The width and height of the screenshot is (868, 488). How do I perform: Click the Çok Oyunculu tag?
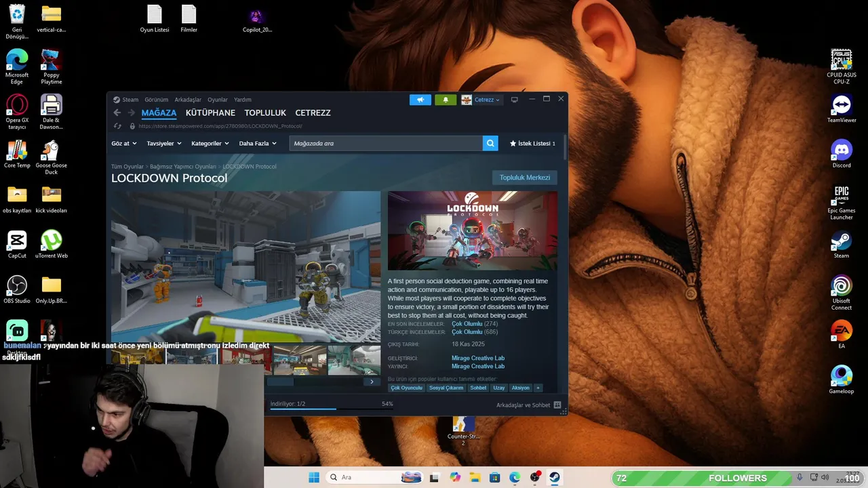coord(406,388)
